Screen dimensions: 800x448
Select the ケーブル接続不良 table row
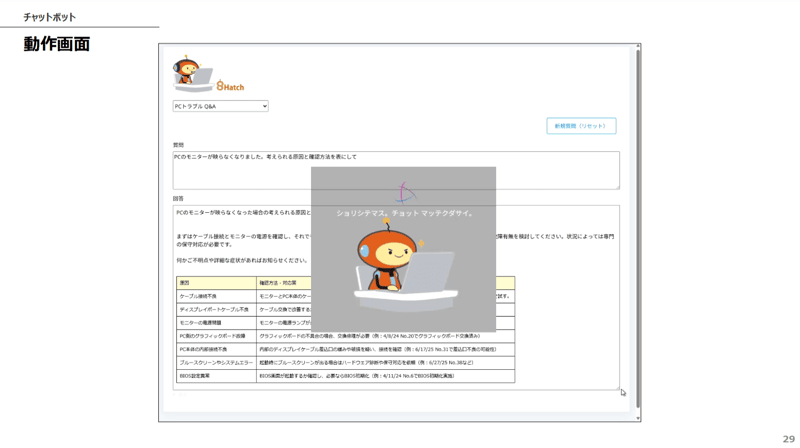click(x=216, y=297)
